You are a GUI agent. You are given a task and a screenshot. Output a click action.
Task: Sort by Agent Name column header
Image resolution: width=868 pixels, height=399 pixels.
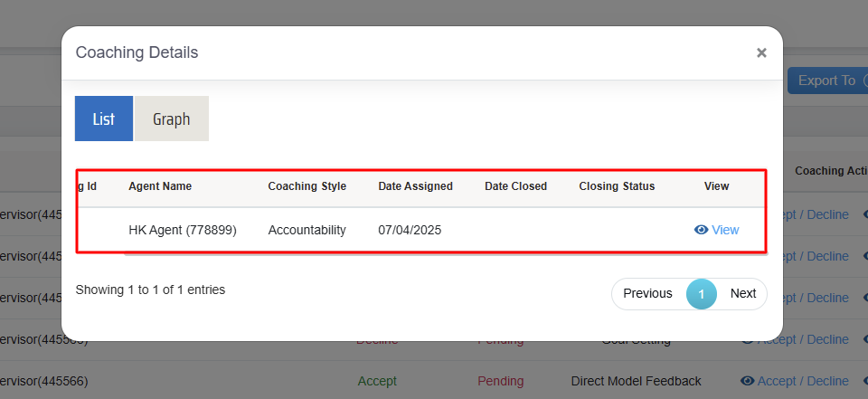(160, 186)
